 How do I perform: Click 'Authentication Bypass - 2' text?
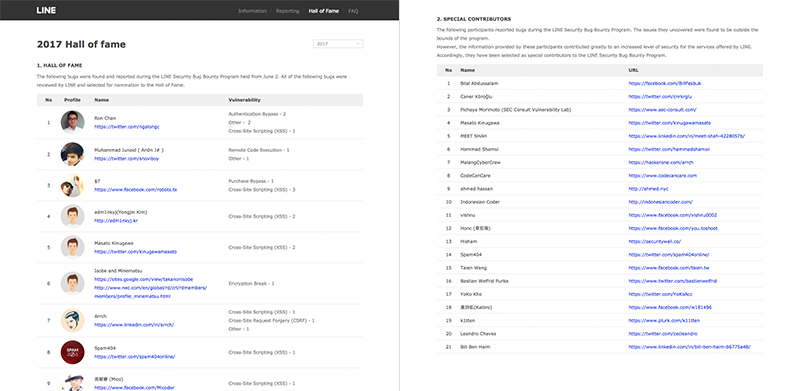tap(257, 114)
